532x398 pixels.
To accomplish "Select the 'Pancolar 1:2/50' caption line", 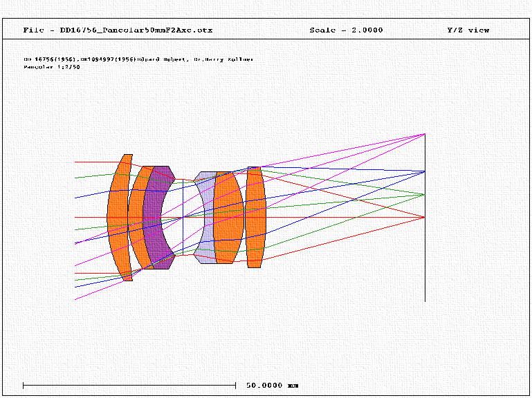I will point(52,67).
